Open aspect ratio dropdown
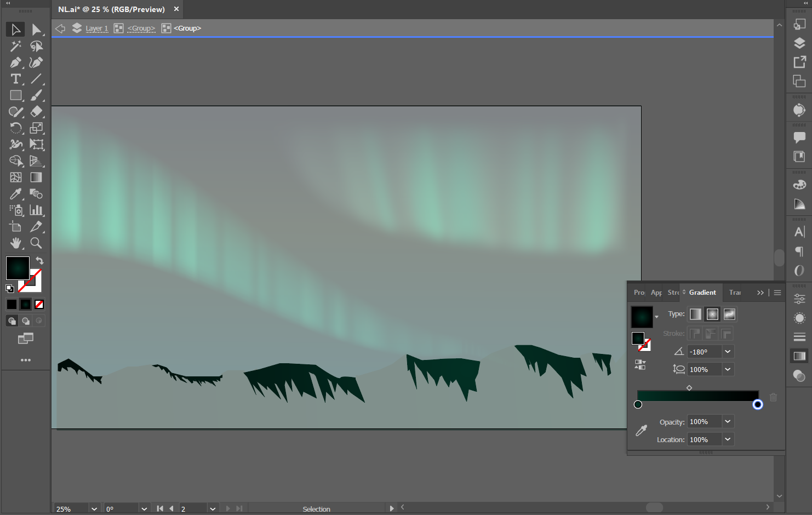Screen dimensions: 812x515 (728, 369)
